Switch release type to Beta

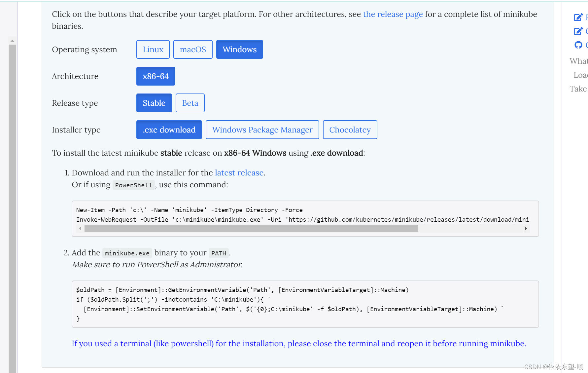pyautogui.click(x=190, y=103)
